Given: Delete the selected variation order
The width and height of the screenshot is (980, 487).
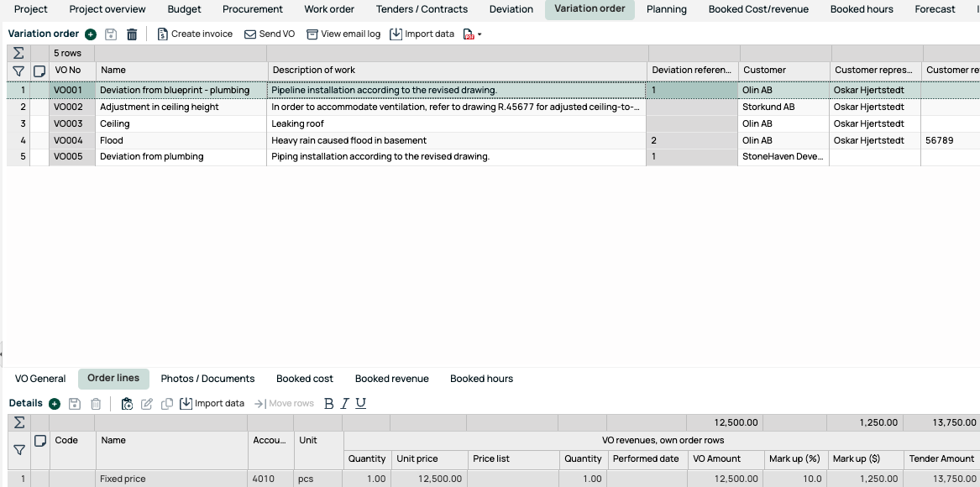Looking at the screenshot, I should tap(132, 34).
